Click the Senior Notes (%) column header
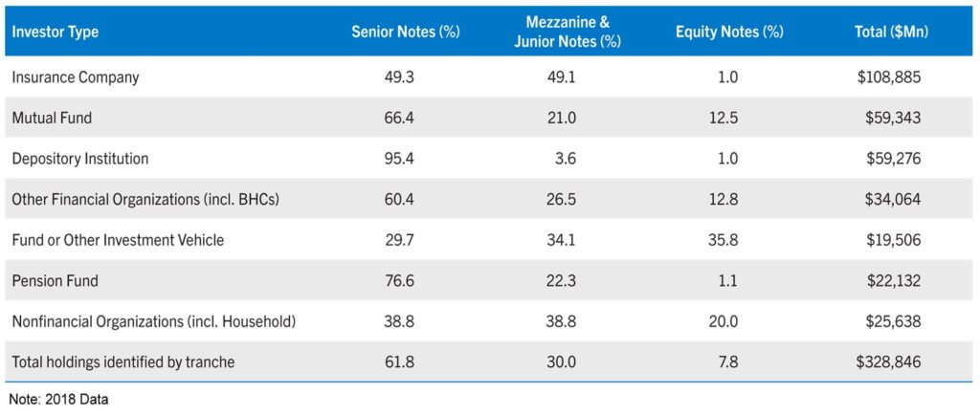The image size is (980, 415). pyautogui.click(x=406, y=33)
